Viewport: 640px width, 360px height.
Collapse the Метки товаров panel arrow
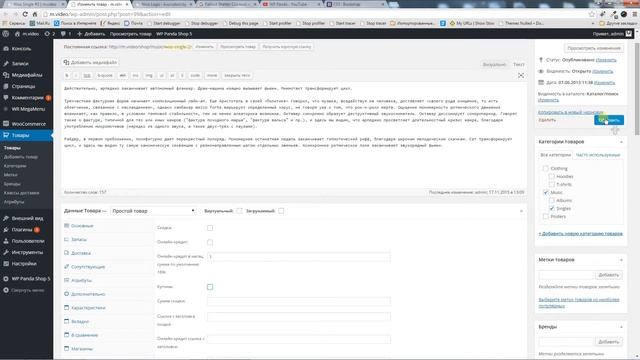tap(621, 260)
